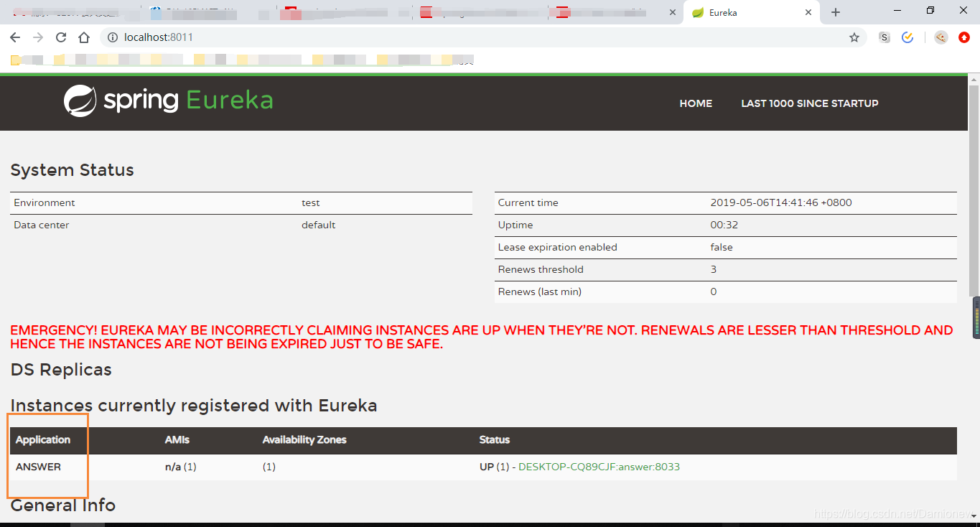The height and width of the screenshot is (527, 980).
Task: Open site info via the circled-i icon
Action: 114,37
